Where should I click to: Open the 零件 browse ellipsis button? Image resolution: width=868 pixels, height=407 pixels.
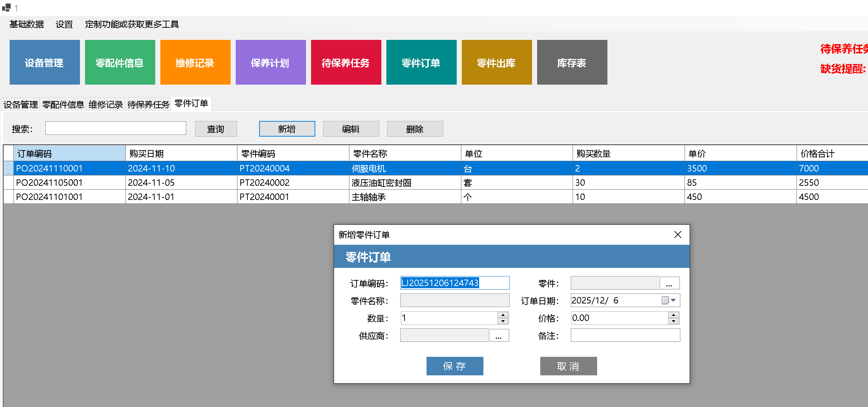pos(669,283)
